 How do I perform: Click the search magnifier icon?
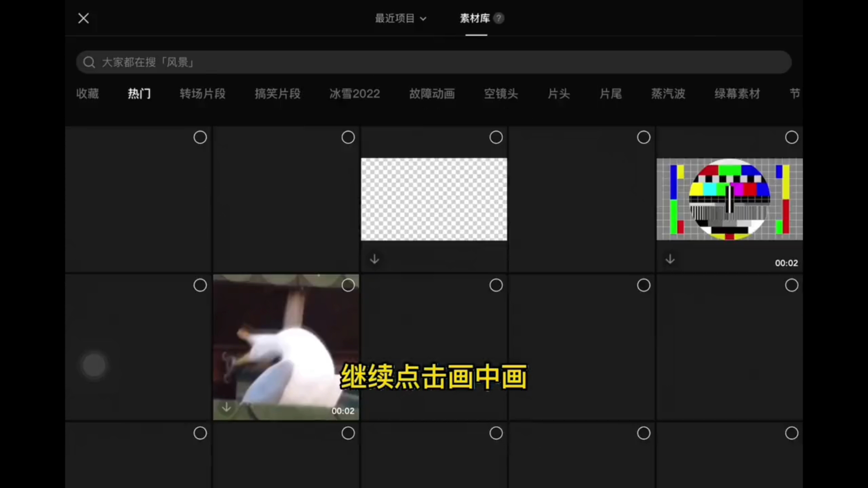(89, 62)
